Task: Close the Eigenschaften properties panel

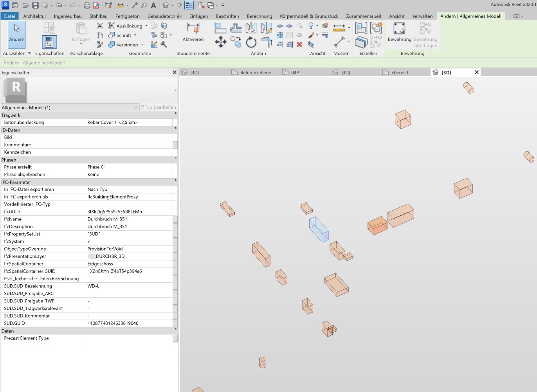Action: pyautogui.click(x=175, y=72)
